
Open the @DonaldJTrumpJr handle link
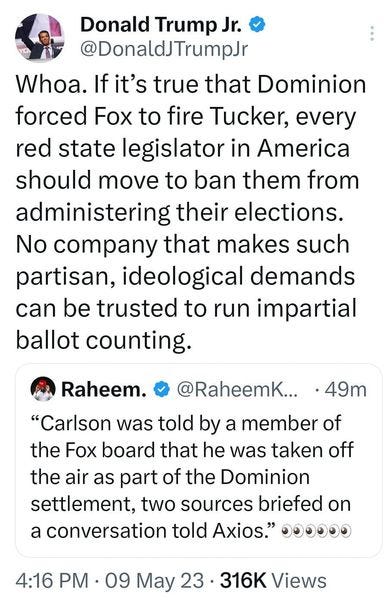pos(164,49)
